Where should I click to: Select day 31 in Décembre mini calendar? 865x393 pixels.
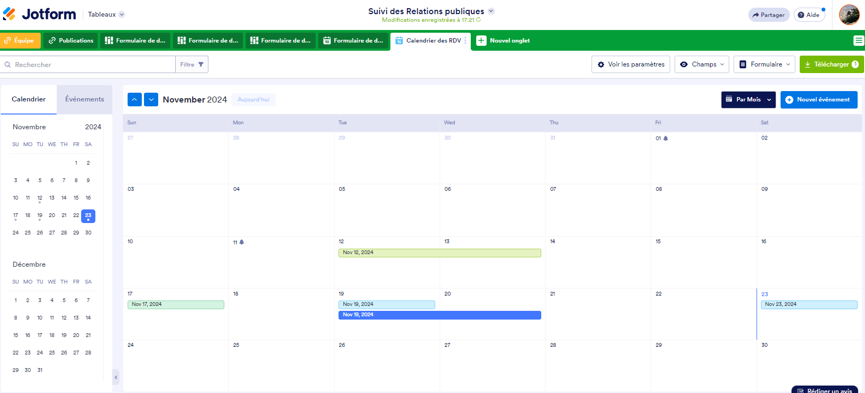40,370
